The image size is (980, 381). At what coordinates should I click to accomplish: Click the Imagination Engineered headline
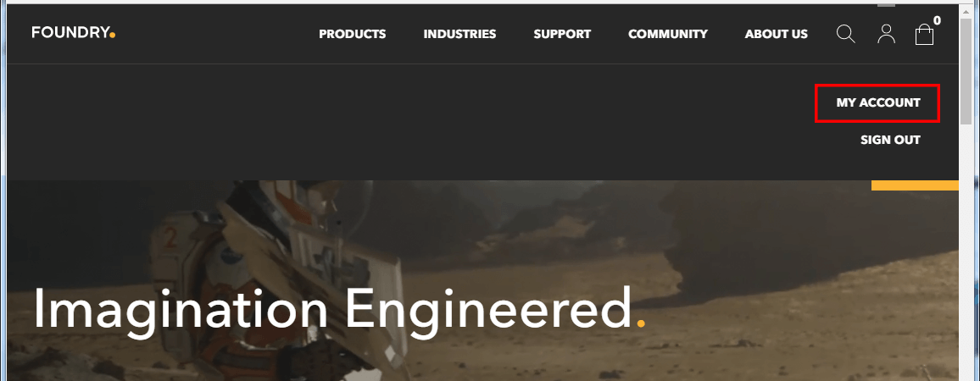click(x=339, y=308)
